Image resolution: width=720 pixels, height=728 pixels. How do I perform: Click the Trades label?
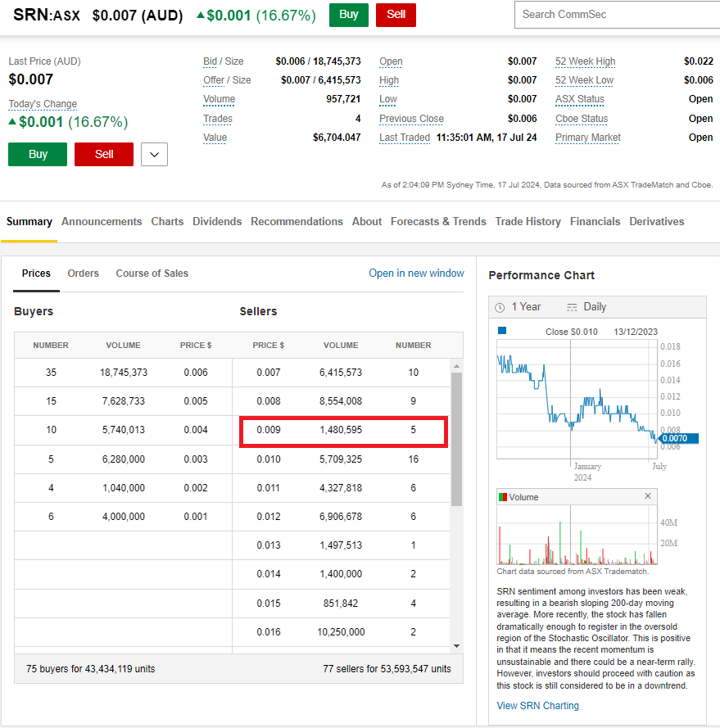coord(217,119)
